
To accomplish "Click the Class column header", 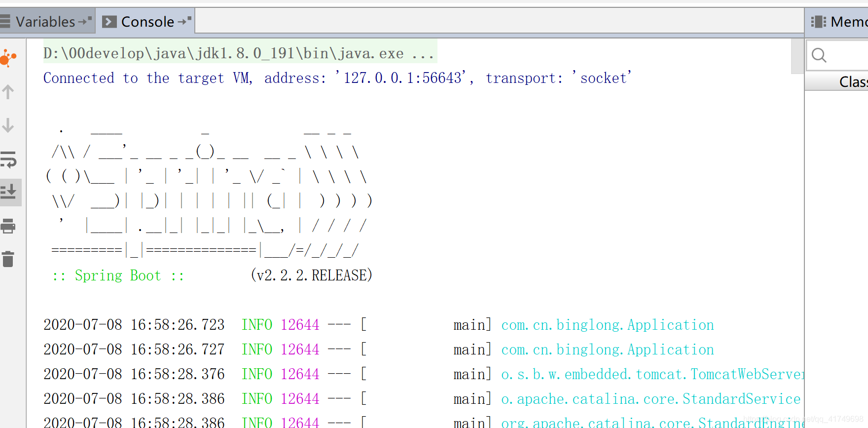I will click(837, 81).
